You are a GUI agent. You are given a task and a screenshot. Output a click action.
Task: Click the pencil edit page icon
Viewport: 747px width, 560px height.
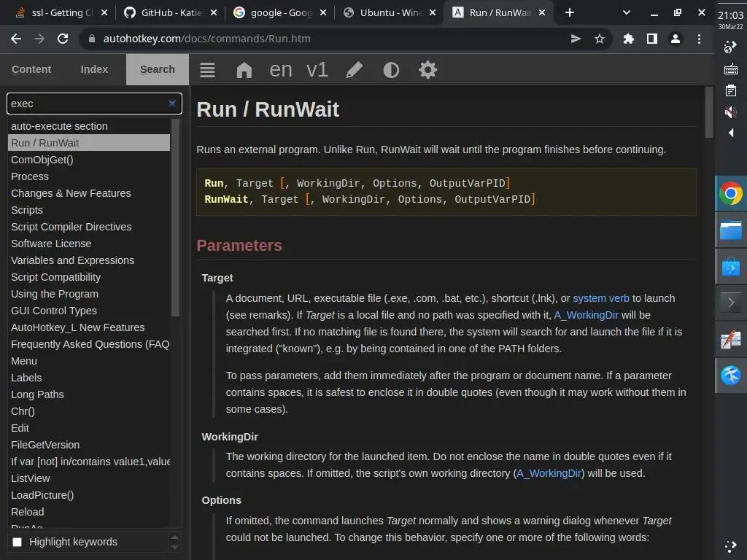click(x=354, y=70)
